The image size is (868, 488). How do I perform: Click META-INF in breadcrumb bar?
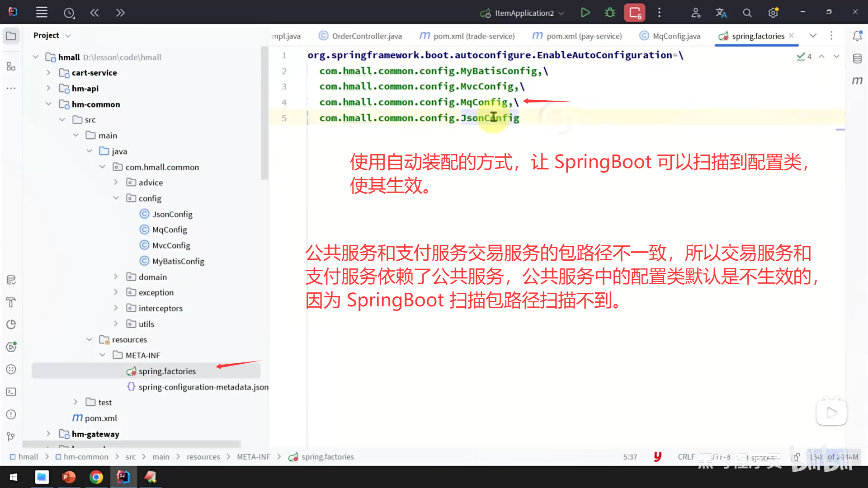[253, 457]
